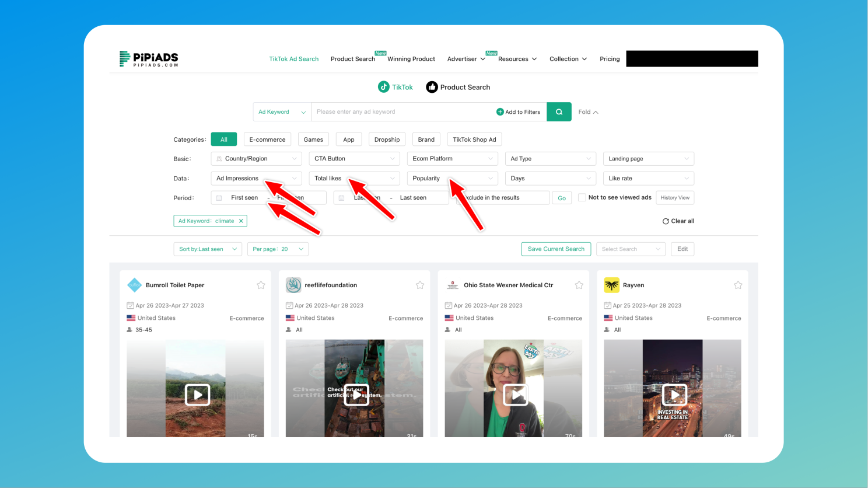Check Not to see viewed ads
The width and height of the screenshot is (868, 488).
582,197
